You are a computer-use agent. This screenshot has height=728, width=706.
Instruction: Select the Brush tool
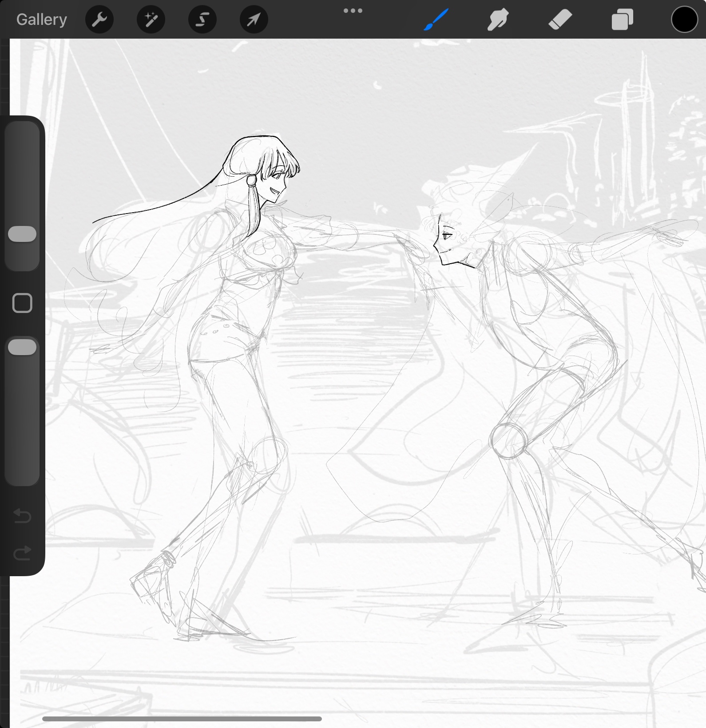point(436,20)
